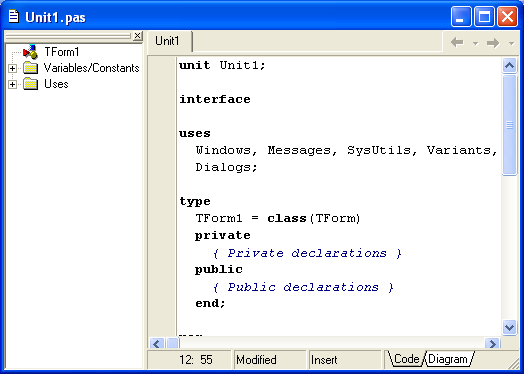This screenshot has width=524, height=374.
Task: Click the 'interface' keyword
Action: [215, 99]
